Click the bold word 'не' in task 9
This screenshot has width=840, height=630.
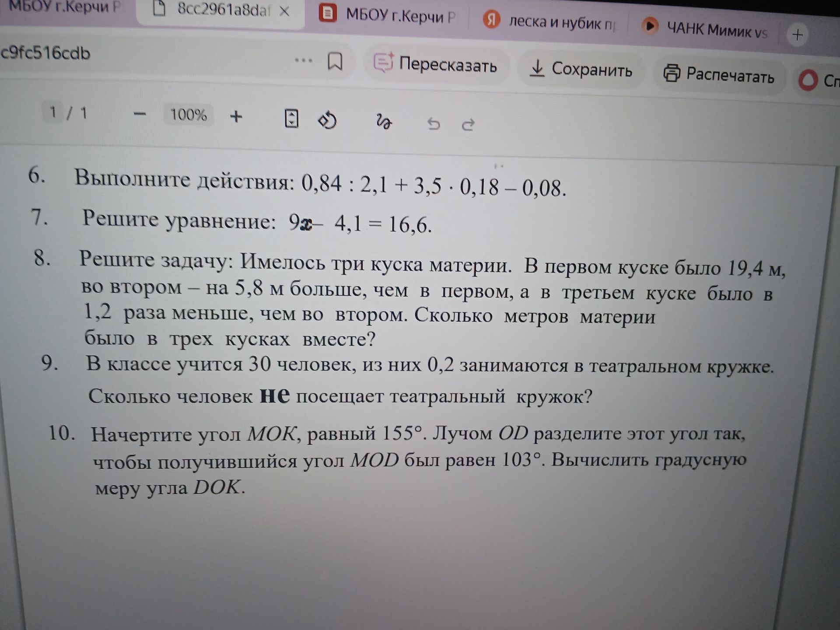pyautogui.click(x=275, y=395)
